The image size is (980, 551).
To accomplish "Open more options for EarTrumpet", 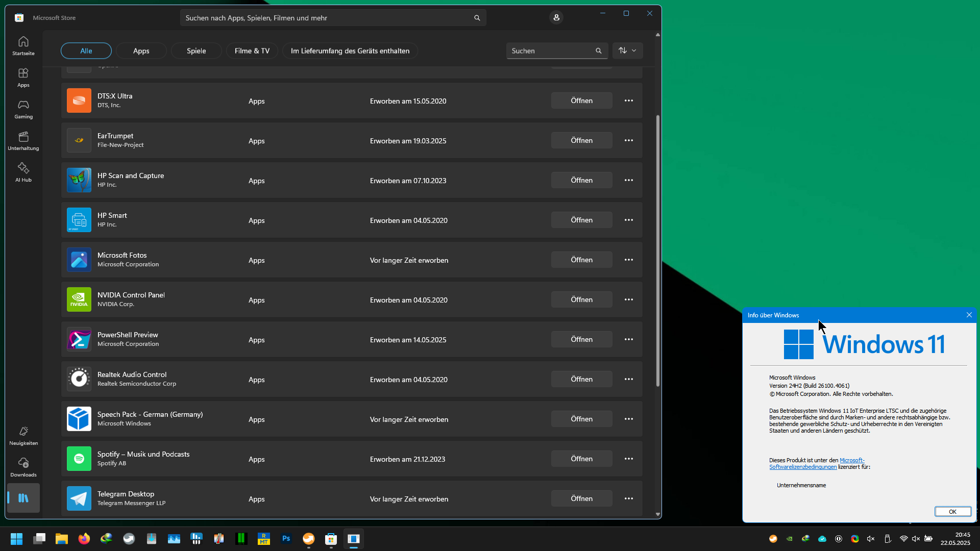I will 629,141.
